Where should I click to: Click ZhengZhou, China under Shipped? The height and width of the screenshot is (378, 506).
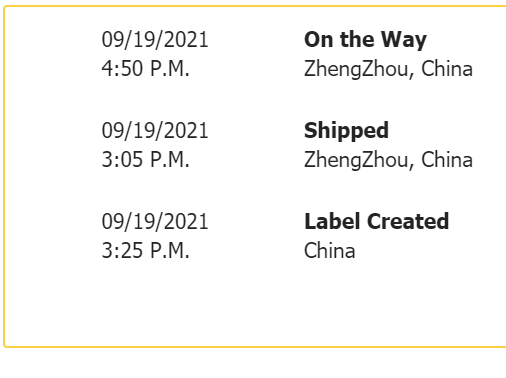click(388, 160)
